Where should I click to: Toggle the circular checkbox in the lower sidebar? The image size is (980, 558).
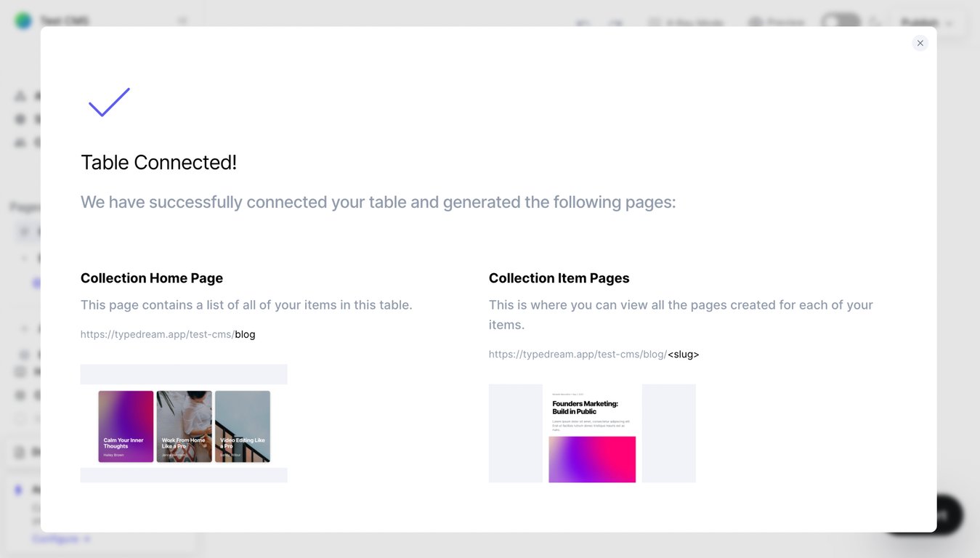click(x=20, y=418)
